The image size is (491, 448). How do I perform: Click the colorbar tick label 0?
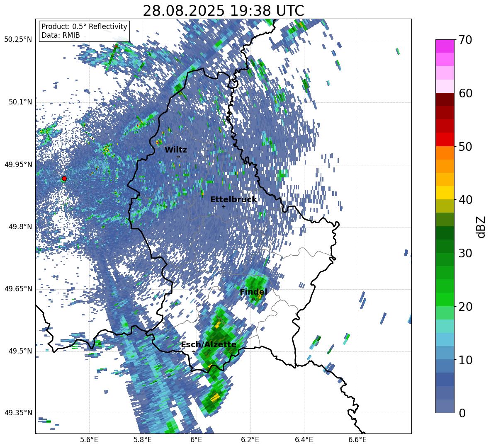tap(462, 413)
